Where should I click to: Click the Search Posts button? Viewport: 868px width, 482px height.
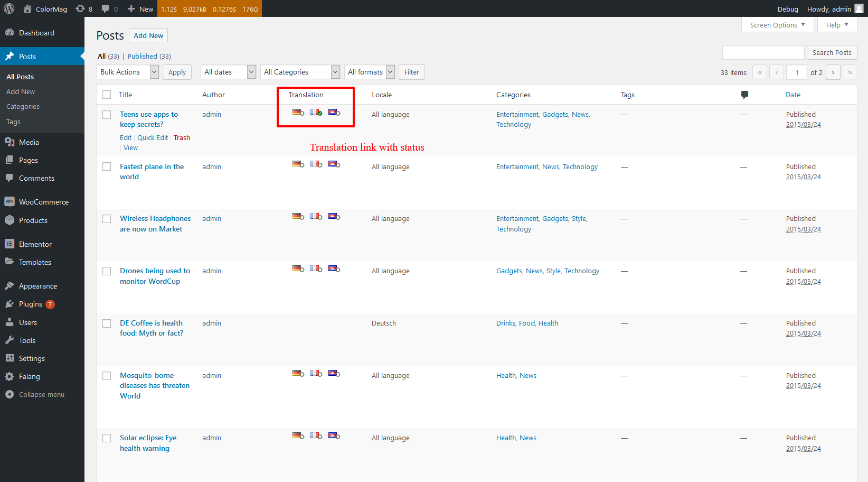point(832,52)
